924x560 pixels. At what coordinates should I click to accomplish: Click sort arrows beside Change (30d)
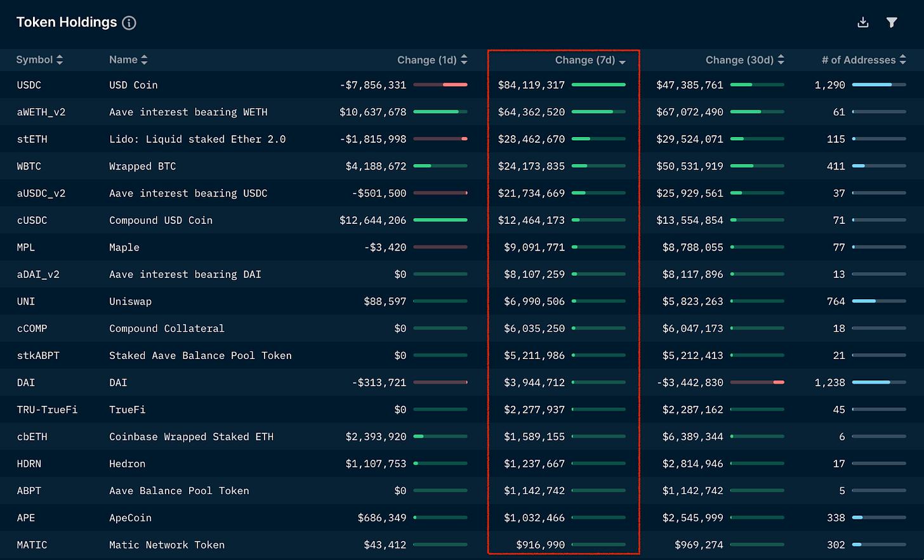pos(781,60)
